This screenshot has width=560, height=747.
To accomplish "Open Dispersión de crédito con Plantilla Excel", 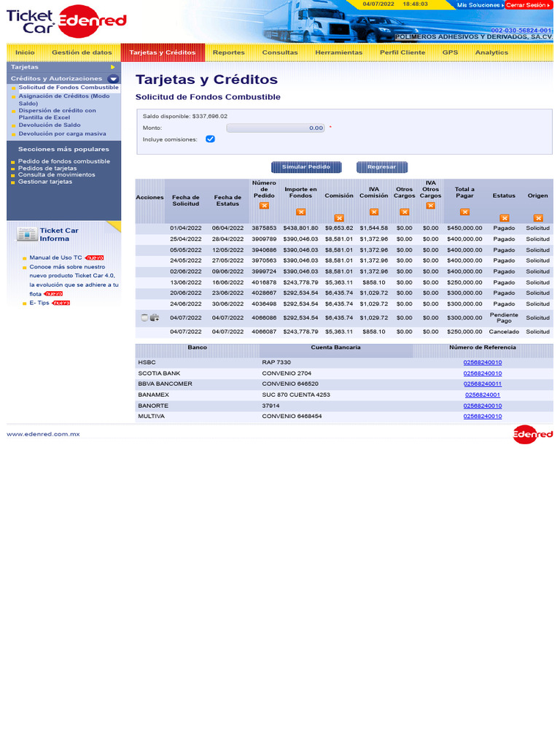I will [x=57, y=114].
